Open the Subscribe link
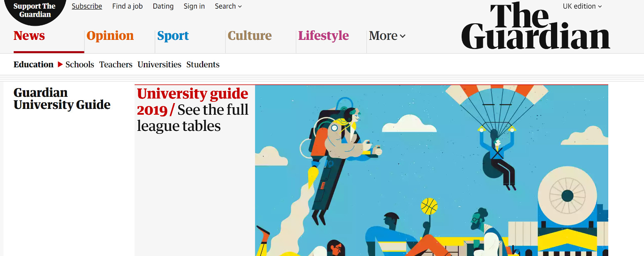The width and height of the screenshot is (644, 256). (87, 6)
